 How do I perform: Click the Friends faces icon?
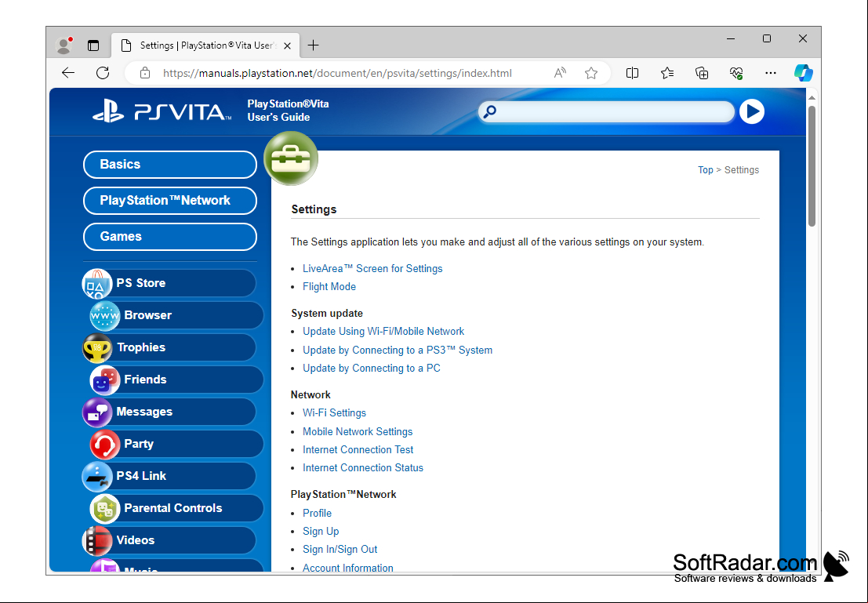(x=104, y=380)
